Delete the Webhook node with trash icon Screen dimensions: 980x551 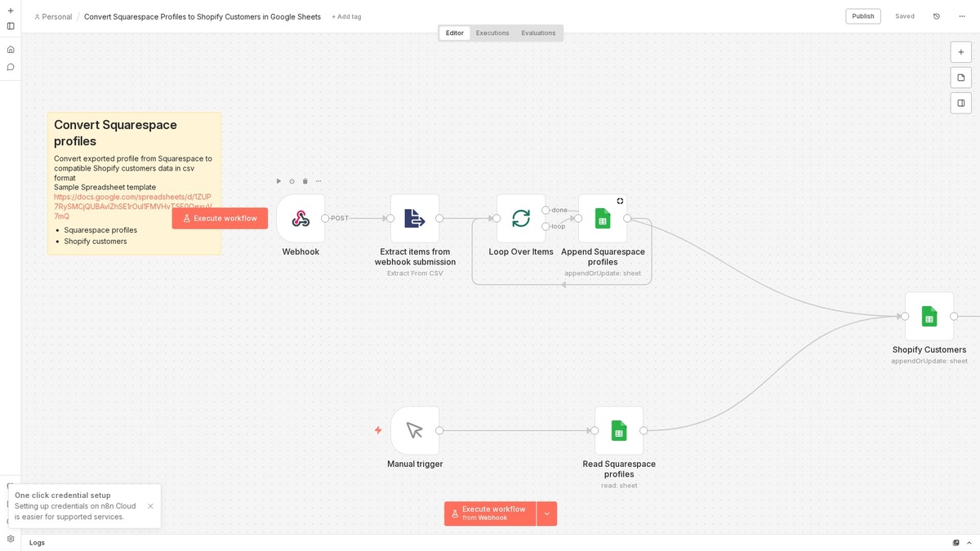point(305,181)
